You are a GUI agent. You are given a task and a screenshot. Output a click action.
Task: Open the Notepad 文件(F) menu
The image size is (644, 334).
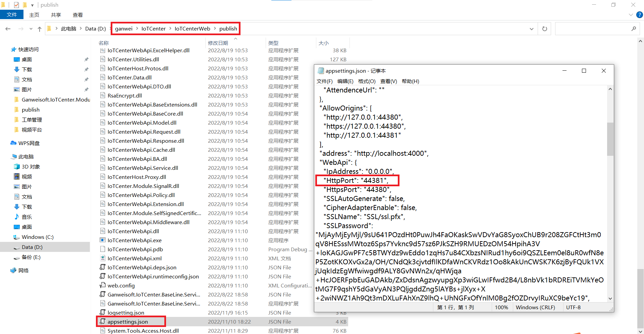coord(325,81)
